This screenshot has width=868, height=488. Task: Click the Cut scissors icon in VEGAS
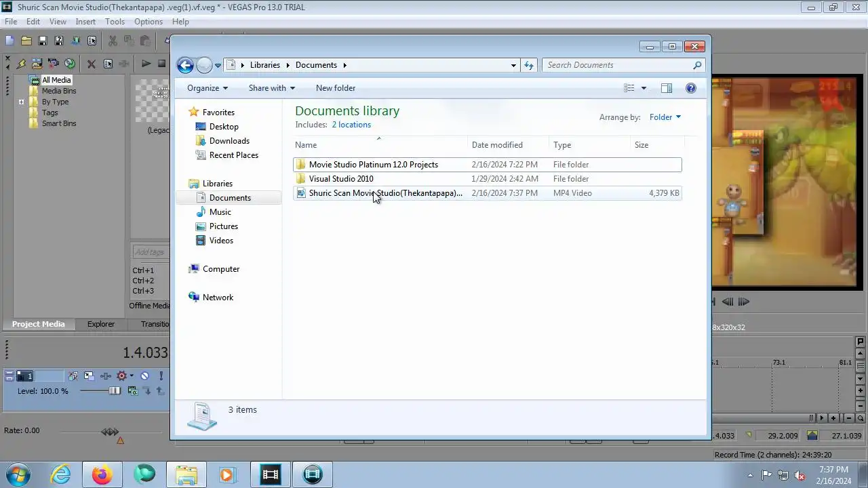[113, 41]
